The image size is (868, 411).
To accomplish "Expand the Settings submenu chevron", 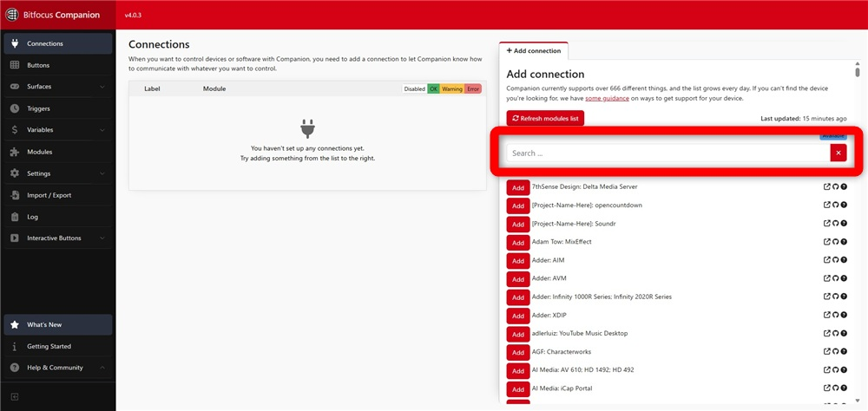I will [102, 173].
